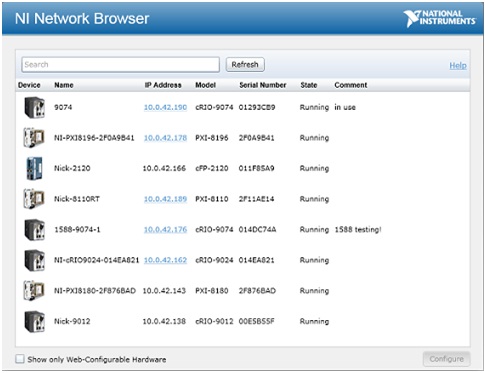Click IP address 10.0.42.166
485x373 pixels.
(164, 168)
